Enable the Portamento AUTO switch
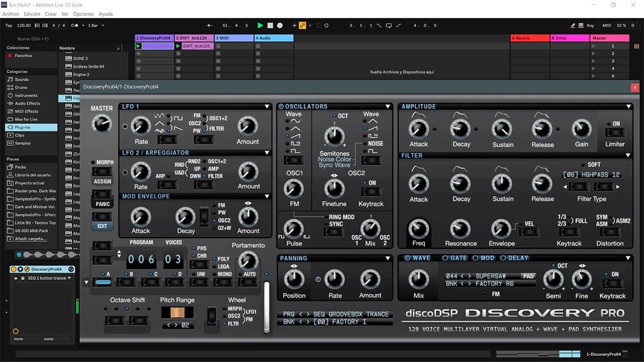This screenshot has width=644, height=362. [x=249, y=283]
